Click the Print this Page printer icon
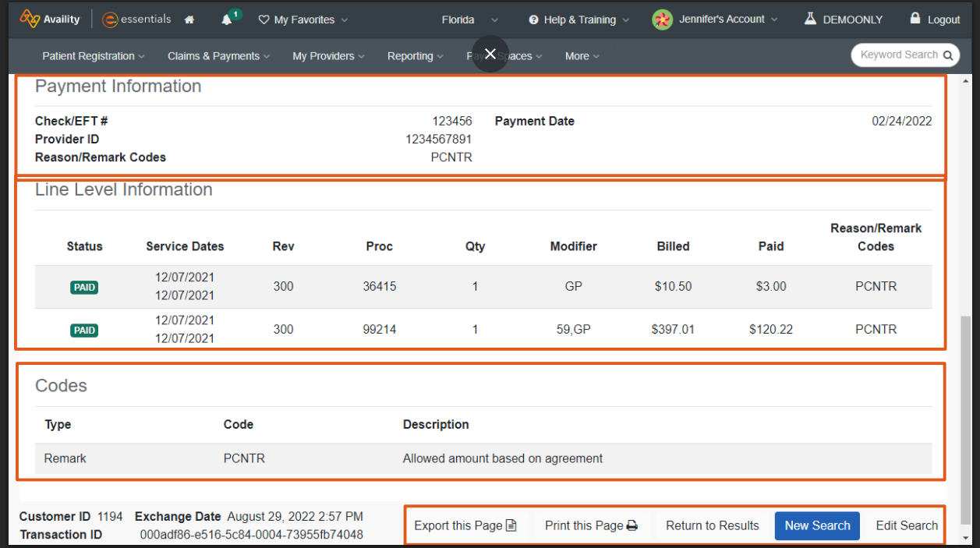The height and width of the screenshot is (548, 980). 632,525
